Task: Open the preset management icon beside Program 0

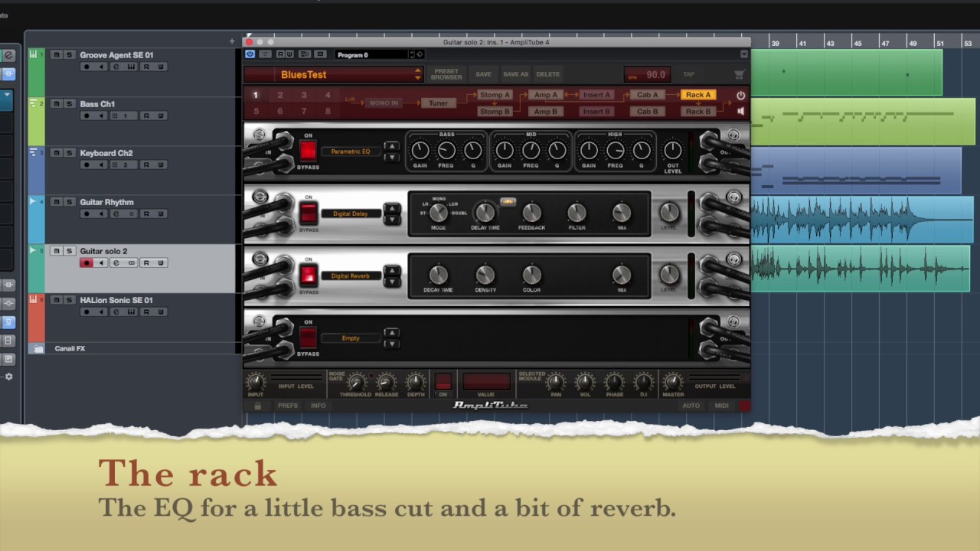Action: click(x=419, y=54)
